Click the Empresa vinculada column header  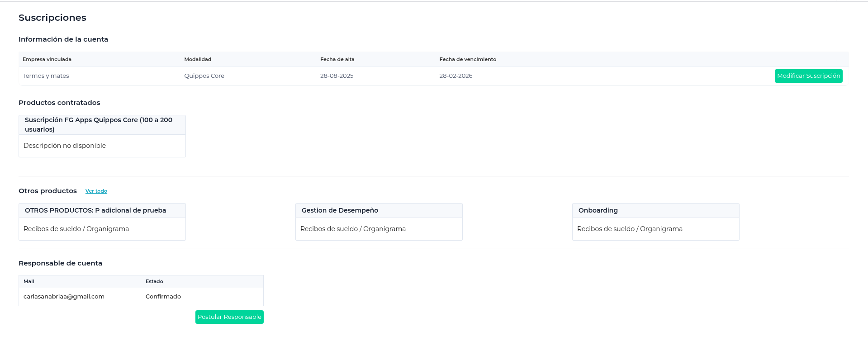(47, 59)
